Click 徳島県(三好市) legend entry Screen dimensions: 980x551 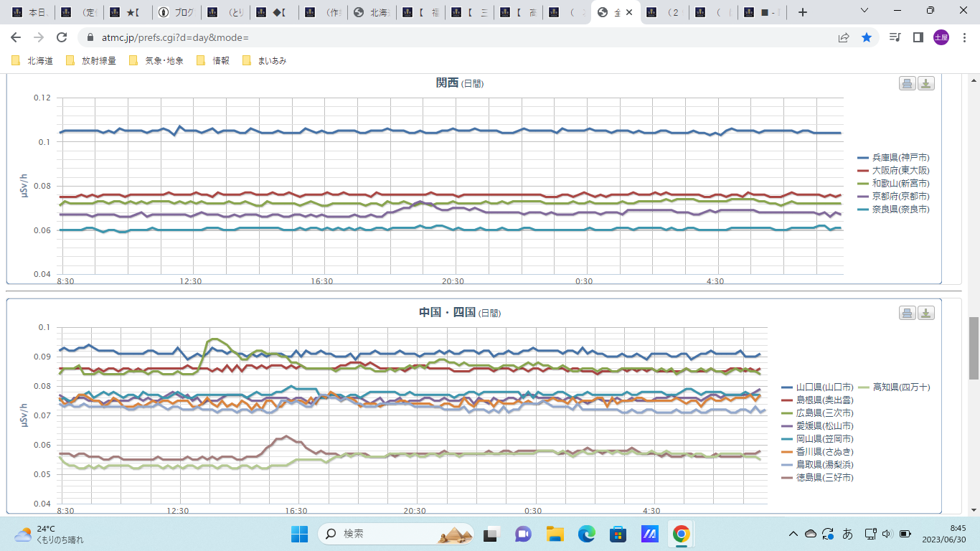pyautogui.click(x=818, y=478)
